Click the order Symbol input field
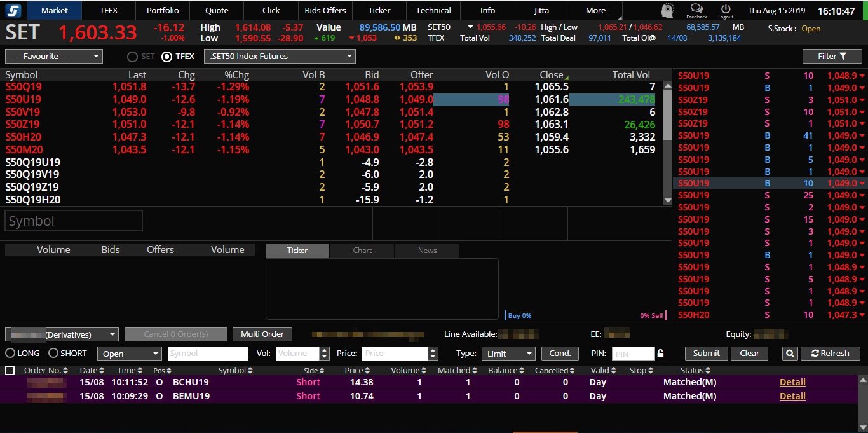The width and height of the screenshot is (868, 433). pyautogui.click(x=208, y=354)
